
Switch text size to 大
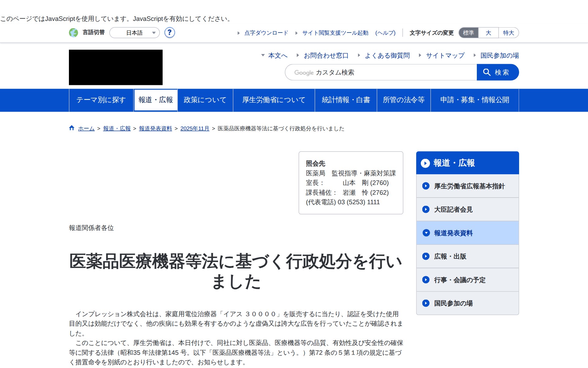488,33
